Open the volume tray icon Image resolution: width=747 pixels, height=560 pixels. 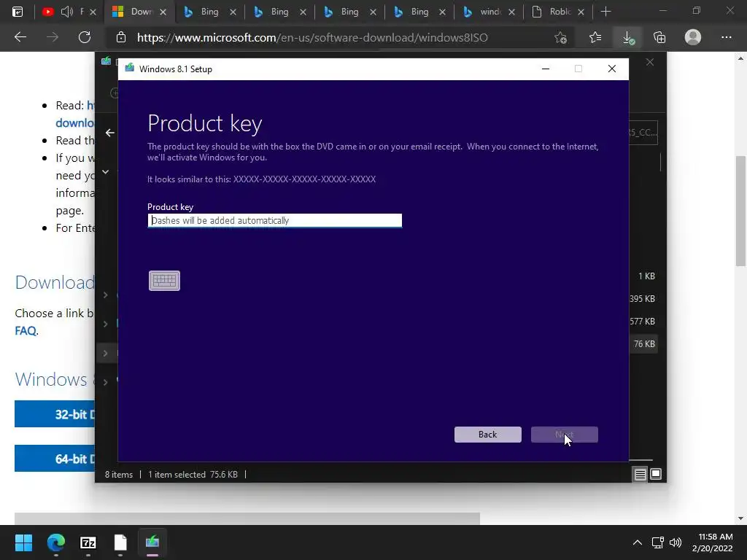(x=676, y=542)
